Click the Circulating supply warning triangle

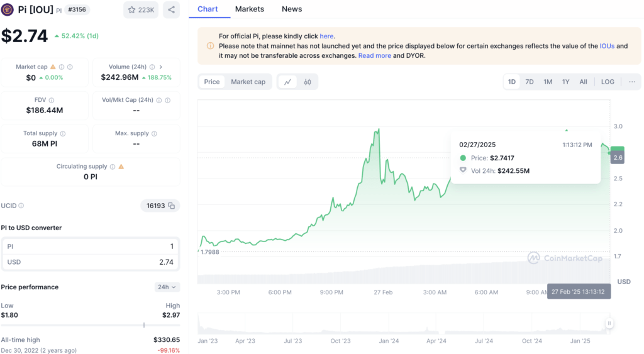121,167
